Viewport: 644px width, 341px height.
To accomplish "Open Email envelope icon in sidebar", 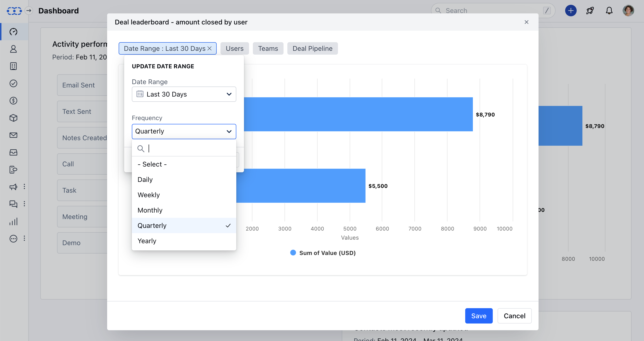I will (x=13, y=135).
